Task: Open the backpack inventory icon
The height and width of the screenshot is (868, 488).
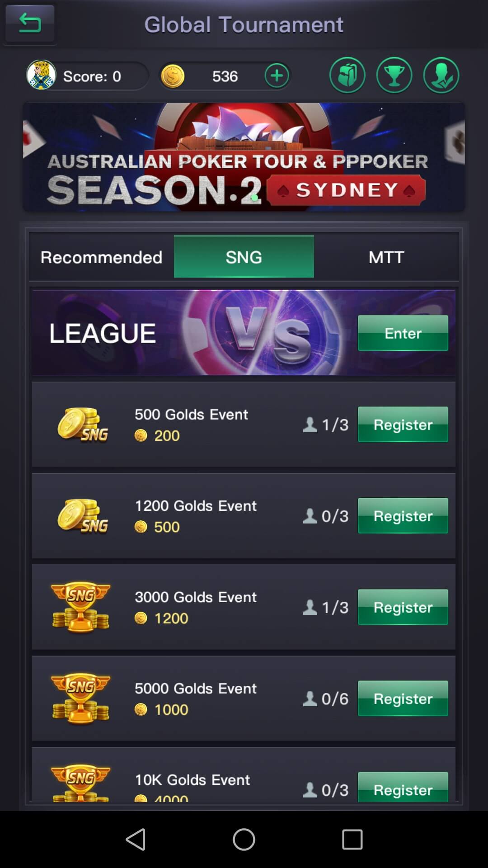Action: click(347, 75)
